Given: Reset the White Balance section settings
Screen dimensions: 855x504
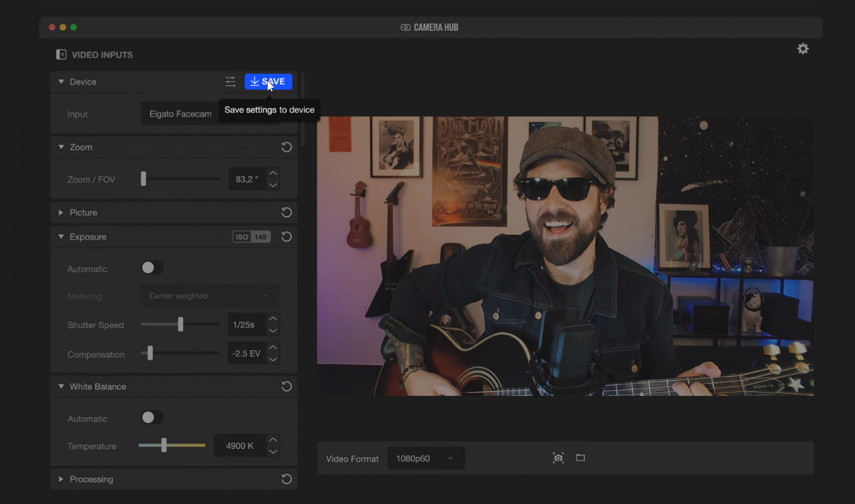Looking at the screenshot, I should point(287,387).
